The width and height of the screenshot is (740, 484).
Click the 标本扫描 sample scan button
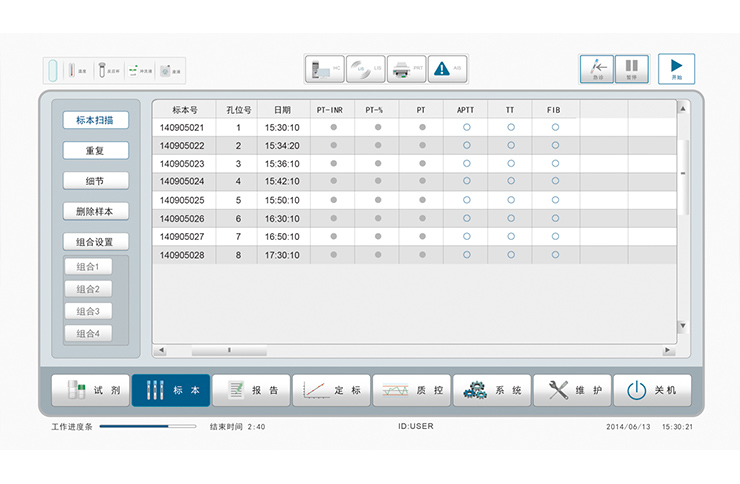[x=96, y=120]
